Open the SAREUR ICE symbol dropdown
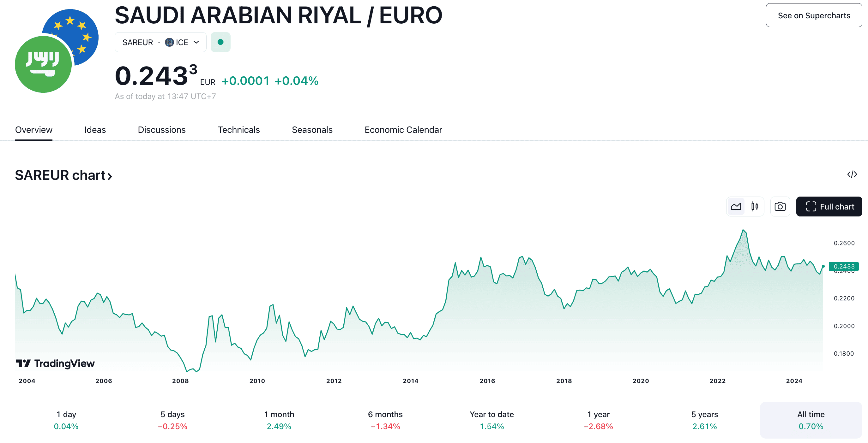Viewport: 868px width, 443px height. click(x=160, y=42)
